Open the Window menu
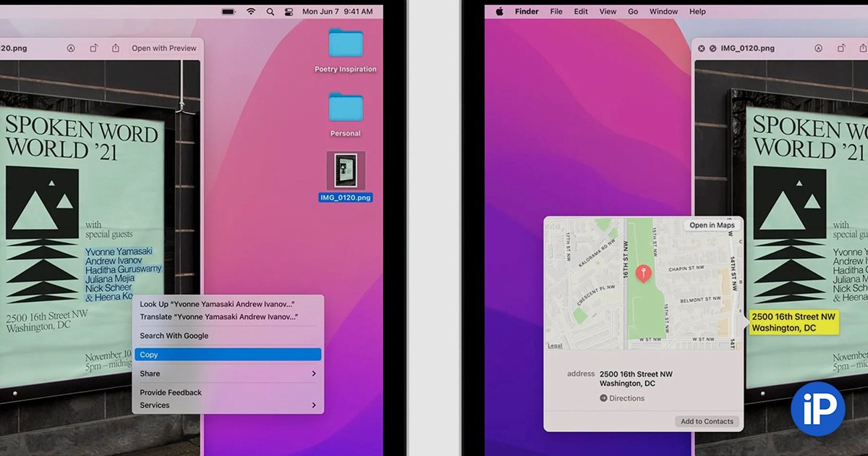Image resolution: width=868 pixels, height=456 pixels. [663, 12]
